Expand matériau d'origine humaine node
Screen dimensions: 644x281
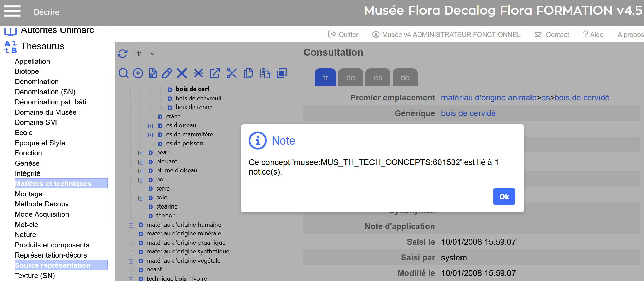(x=131, y=225)
